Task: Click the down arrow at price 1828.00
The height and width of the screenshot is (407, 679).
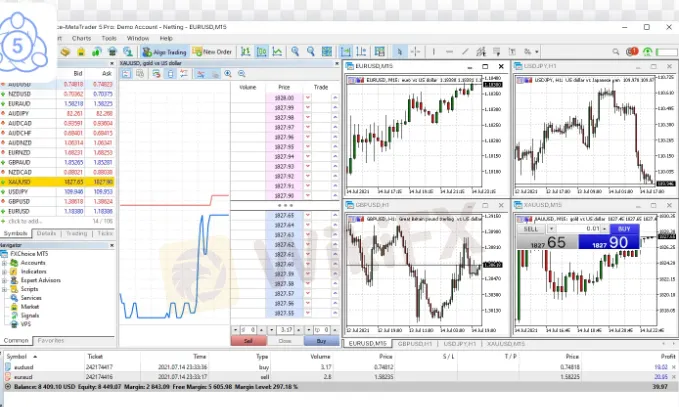Action: click(x=307, y=98)
